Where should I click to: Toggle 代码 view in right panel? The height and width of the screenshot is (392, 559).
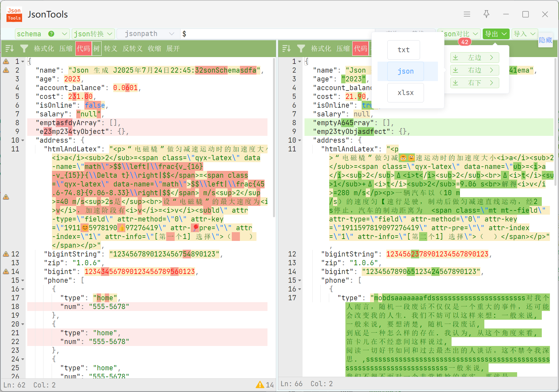[361, 49]
